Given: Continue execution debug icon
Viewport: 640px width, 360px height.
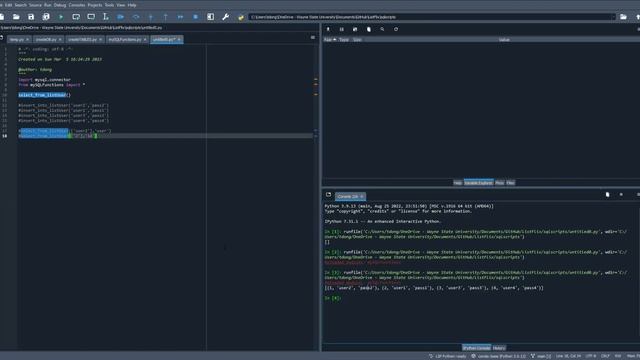Looking at the screenshot, I should 180,17.
